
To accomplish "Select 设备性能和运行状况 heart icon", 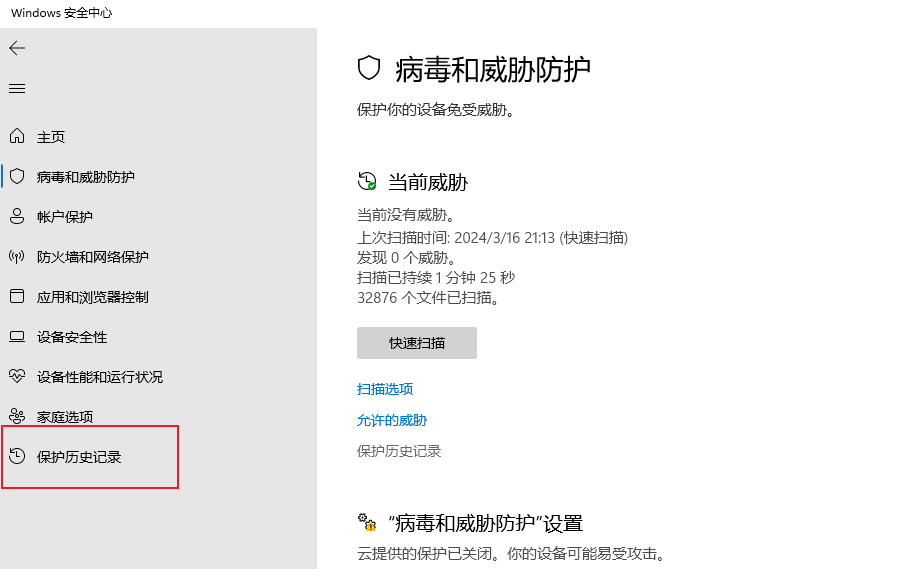I will (17, 376).
